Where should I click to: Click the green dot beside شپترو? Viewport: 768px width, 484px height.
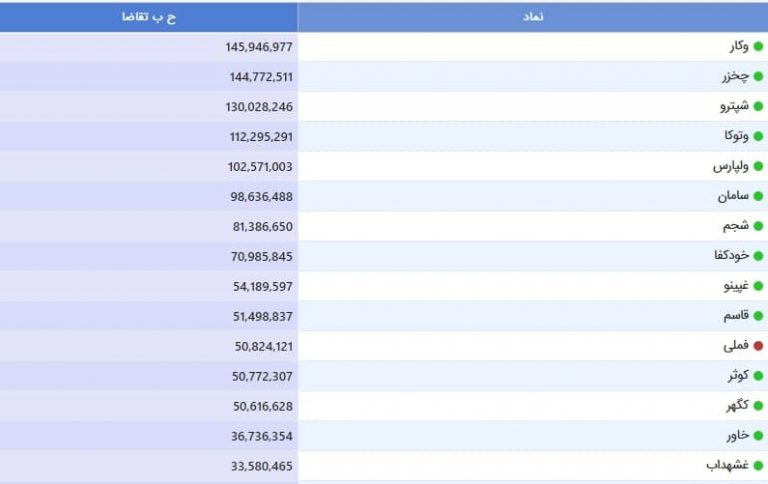click(x=758, y=106)
